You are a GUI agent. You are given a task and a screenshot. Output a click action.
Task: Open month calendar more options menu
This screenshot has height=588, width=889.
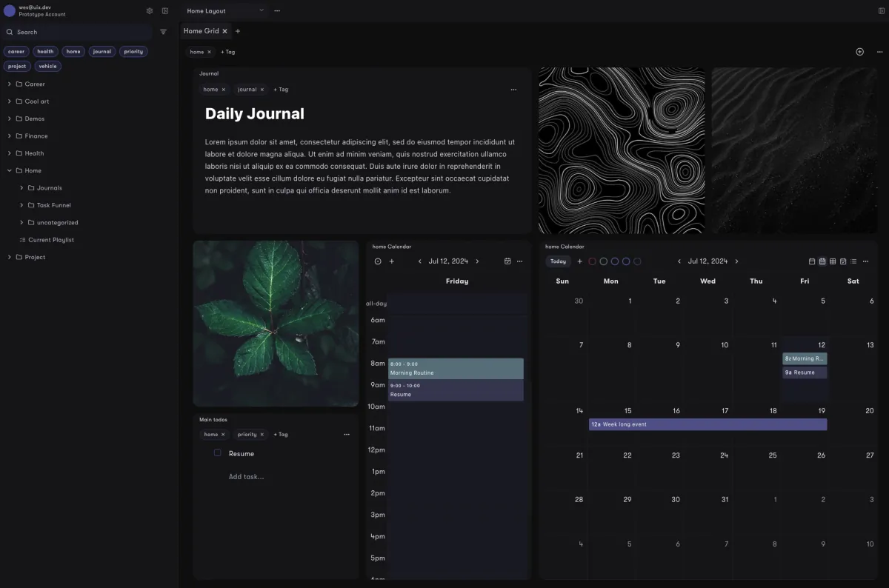point(865,261)
